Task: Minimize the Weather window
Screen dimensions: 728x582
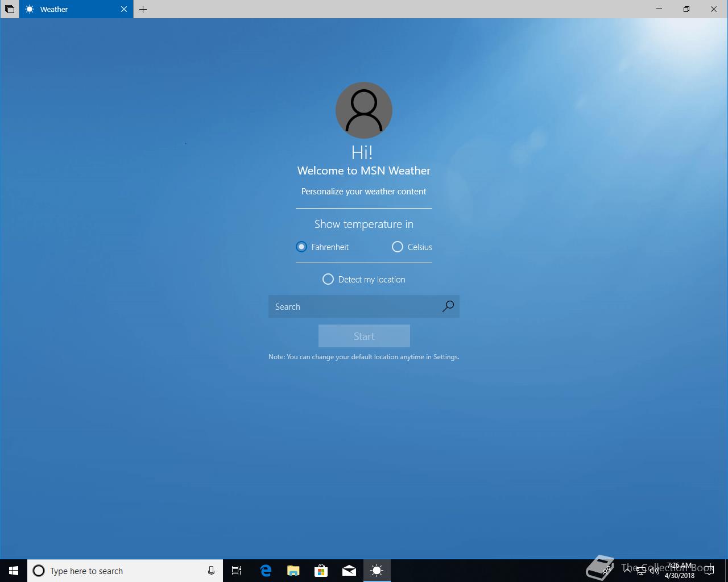Action: pyautogui.click(x=659, y=9)
